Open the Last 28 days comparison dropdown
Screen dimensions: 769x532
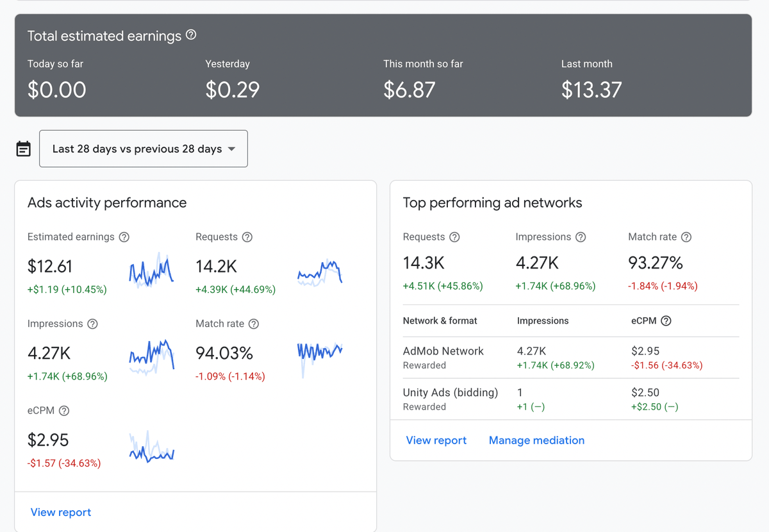pyautogui.click(x=144, y=149)
